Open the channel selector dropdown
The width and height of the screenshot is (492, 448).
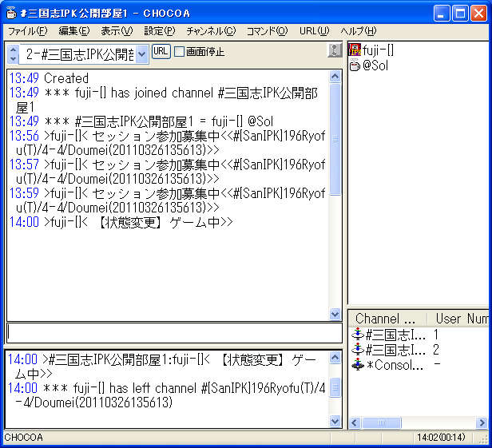coord(142,54)
